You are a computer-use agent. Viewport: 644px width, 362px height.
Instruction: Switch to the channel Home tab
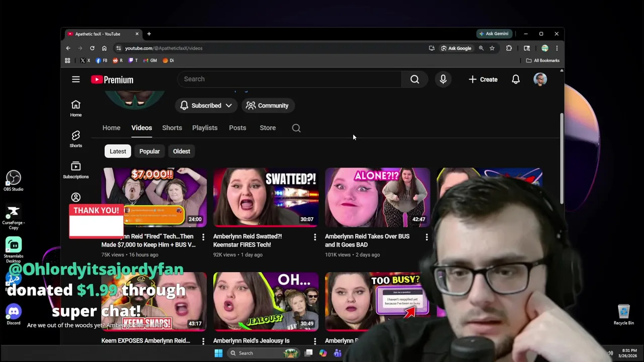coord(111,128)
